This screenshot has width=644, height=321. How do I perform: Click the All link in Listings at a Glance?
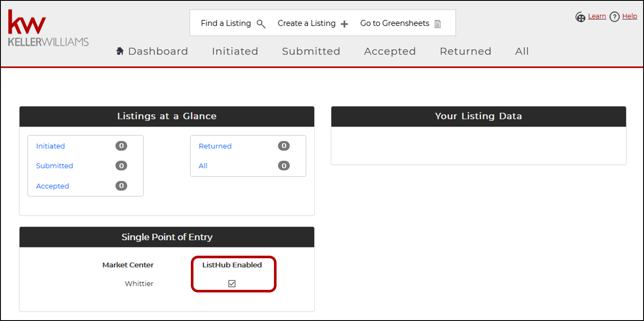[x=203, y=166]
